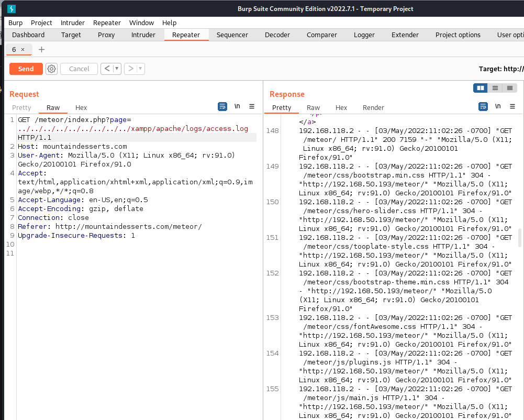Viewport: 524px width, 420px height.
Task: Open the Project menu
Action: coord(41,23)
